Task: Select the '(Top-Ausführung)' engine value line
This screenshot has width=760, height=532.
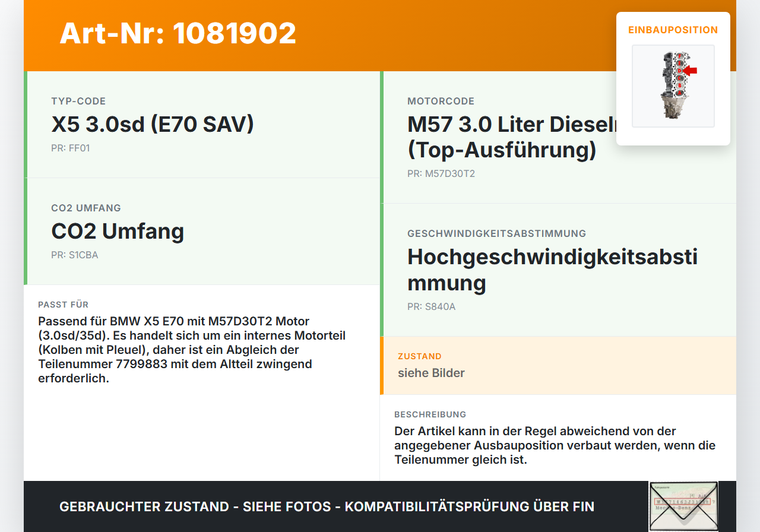Action: [x=502, y=150]
